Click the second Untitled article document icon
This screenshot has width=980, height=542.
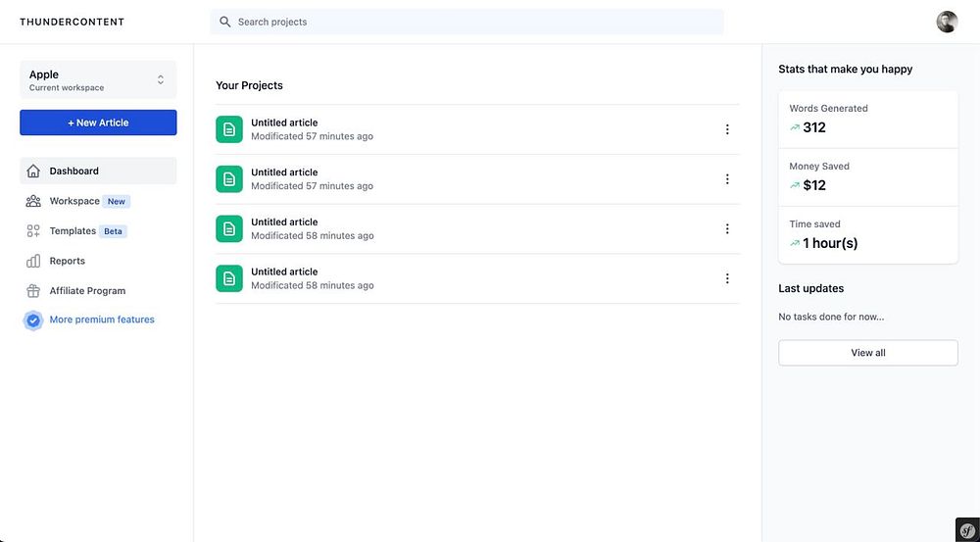pos(229,178)
